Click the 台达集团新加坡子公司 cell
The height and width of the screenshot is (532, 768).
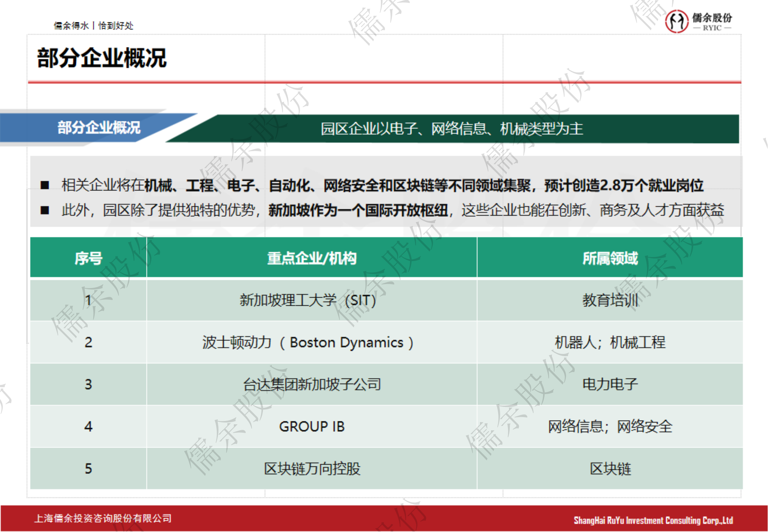pyautogui.click(x=311, y=384)
